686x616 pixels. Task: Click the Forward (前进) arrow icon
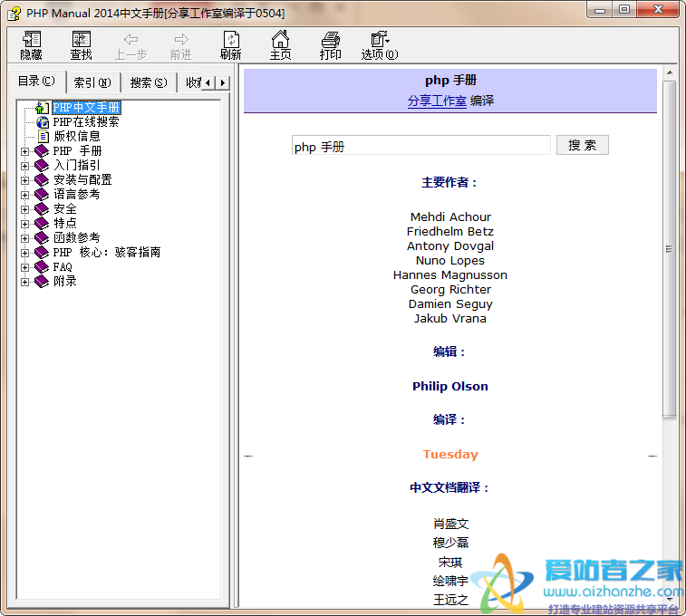click(181, 40)
